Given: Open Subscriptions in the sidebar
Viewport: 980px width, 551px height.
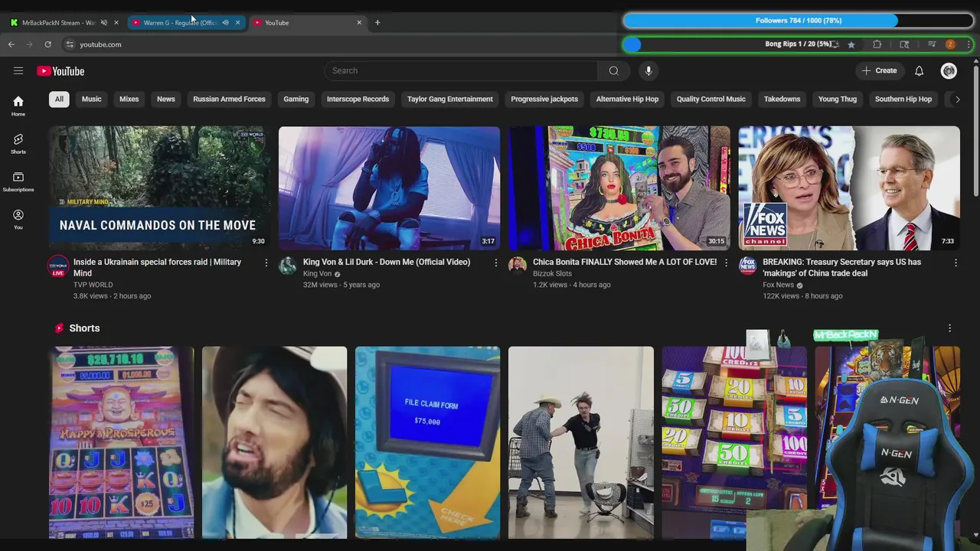Looking at the screenshot, I should 18,181.
